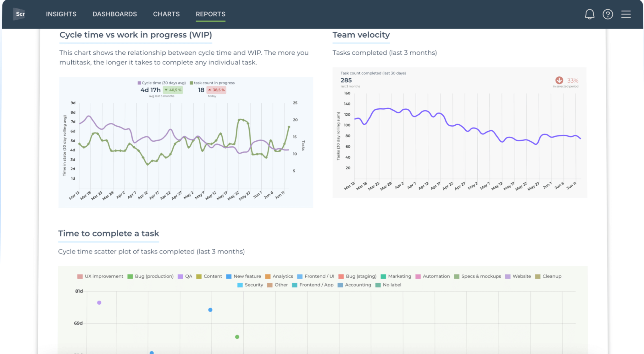Open the hamburger menu
The height and width of the screenshot is (354, 644).
click(626, 14)
